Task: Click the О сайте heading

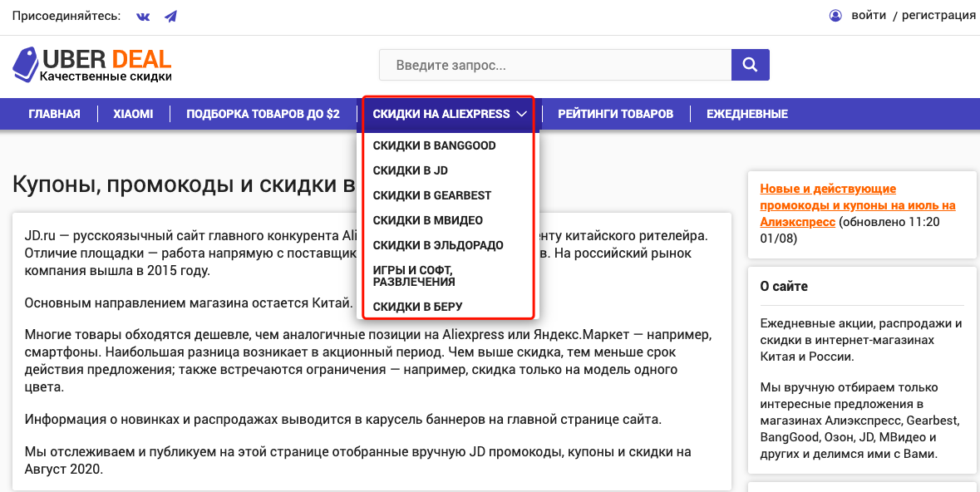Action: tap(784, 287)
